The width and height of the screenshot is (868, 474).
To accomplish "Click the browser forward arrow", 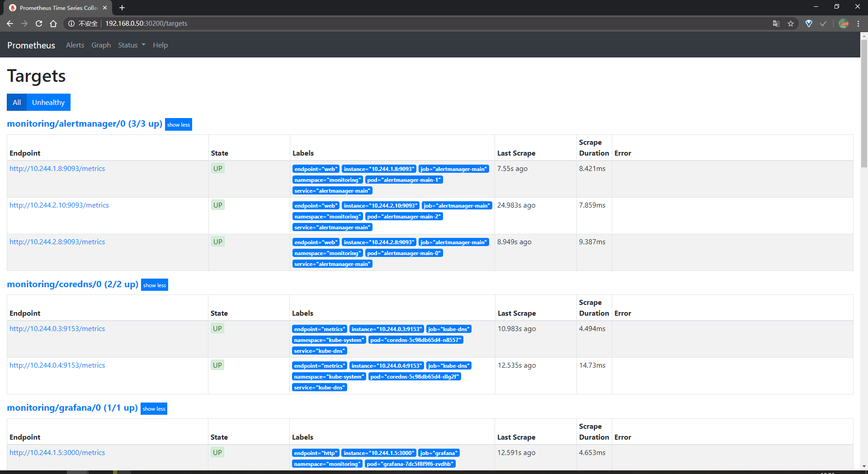I will coord(24,24).
